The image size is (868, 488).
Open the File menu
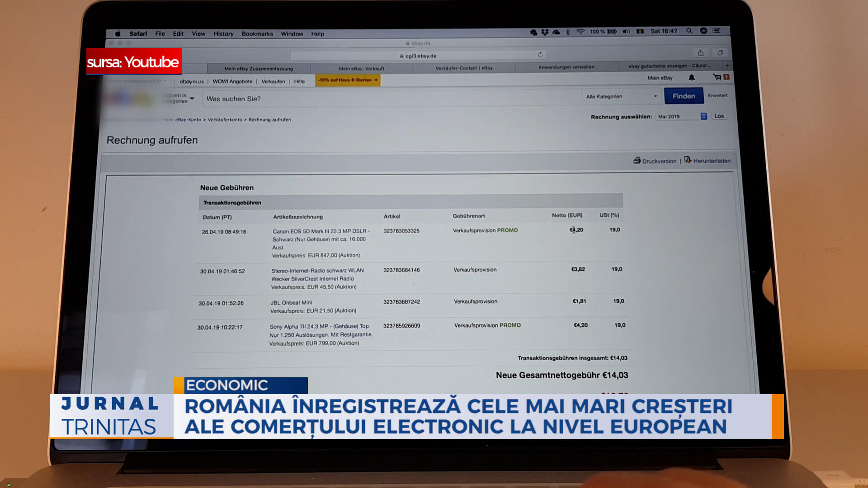160,33
